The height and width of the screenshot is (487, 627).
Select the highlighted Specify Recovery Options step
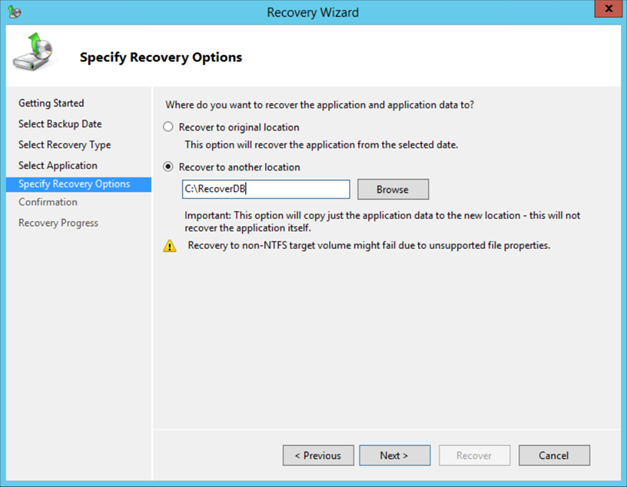click(74, 184)
